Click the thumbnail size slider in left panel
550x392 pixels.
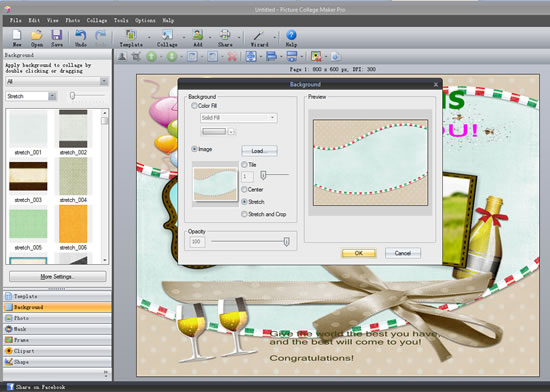[73, 96]
